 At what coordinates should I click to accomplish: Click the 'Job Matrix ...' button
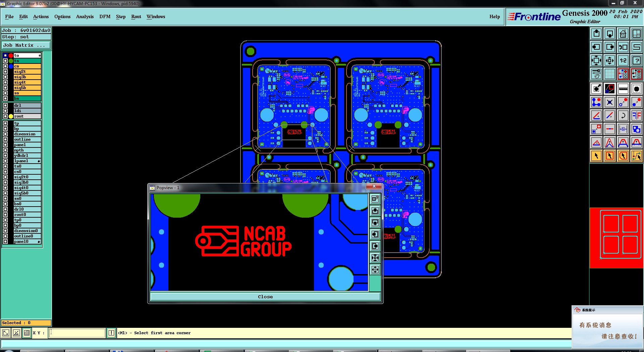pyautogui.click(x=26, y=45)
